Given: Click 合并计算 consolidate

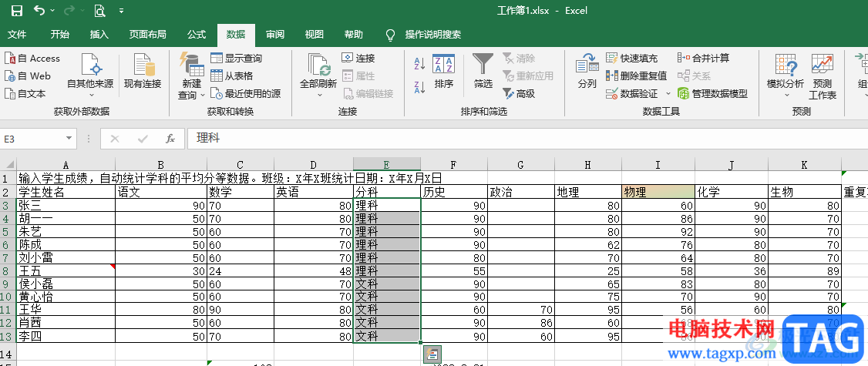Looking at the screenshot, I should click(704, 58).
